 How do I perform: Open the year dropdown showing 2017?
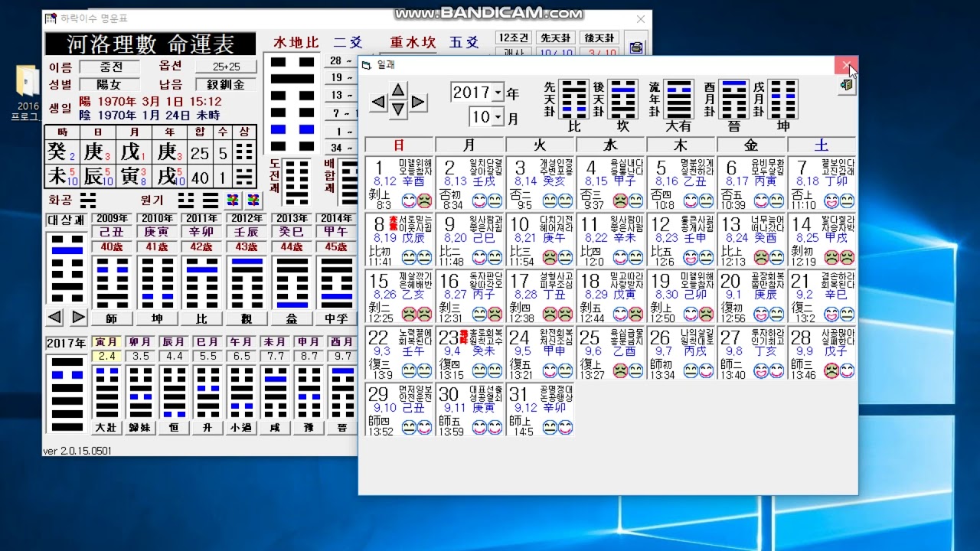coord(498,93)
